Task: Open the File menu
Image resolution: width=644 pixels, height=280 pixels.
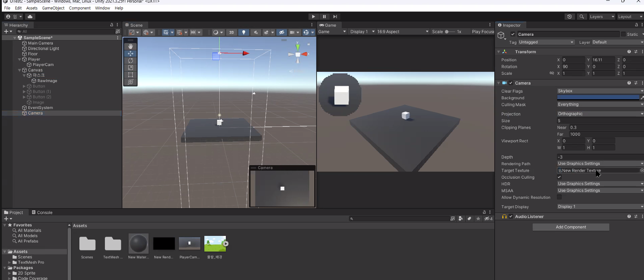Action: (x=7, y=8)
